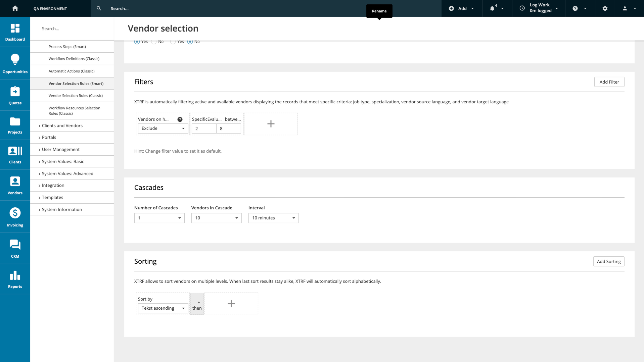
Task: Expand the Clients and Vendors section
Action: tap(62, 125)
